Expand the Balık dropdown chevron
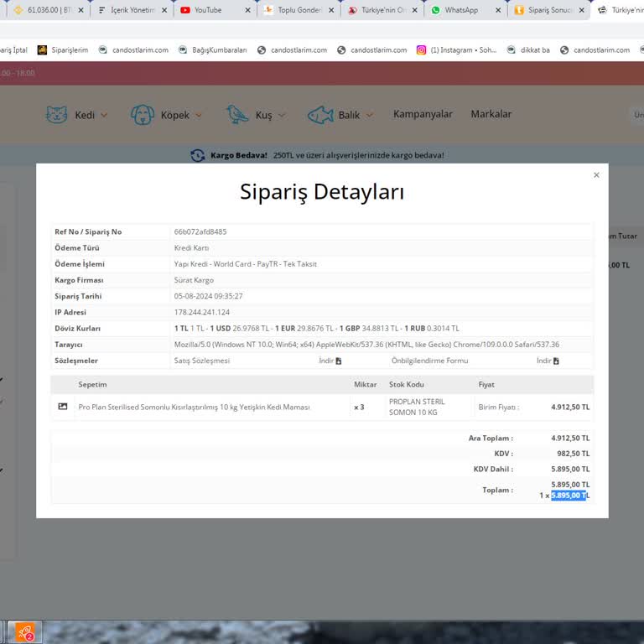 pyautogui.click(x=370, y=116)
